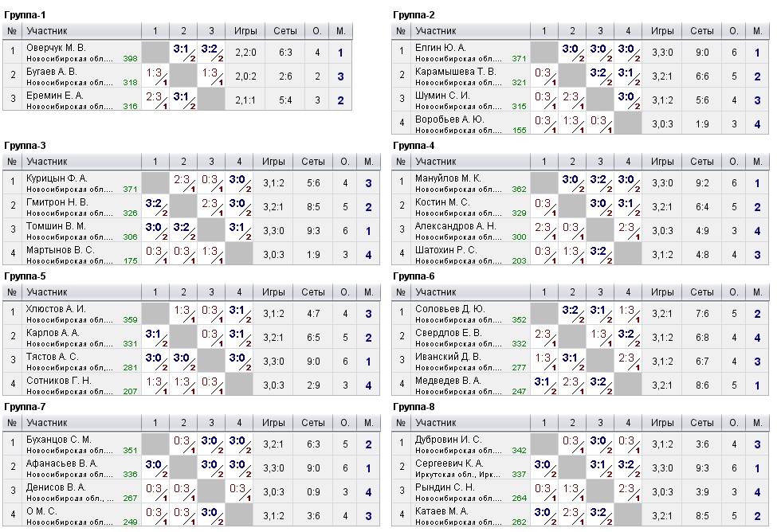Click player name Елгин Ю. А.
This screenshot has height=532, width=777.
tap(440, 48)
